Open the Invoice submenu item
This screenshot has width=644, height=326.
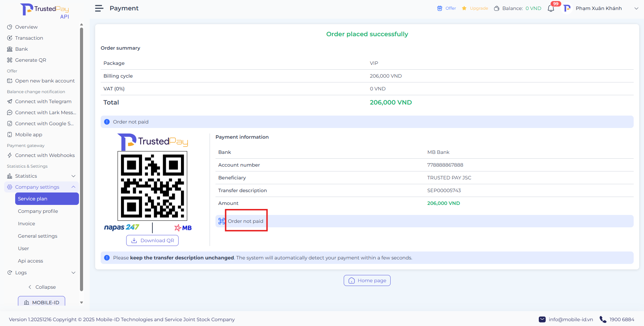point(27,224)
